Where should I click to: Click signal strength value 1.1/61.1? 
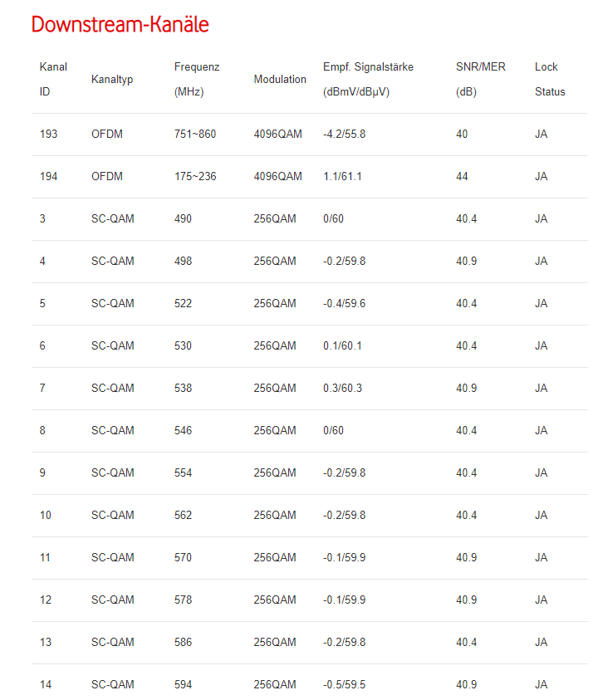point(342,176)
